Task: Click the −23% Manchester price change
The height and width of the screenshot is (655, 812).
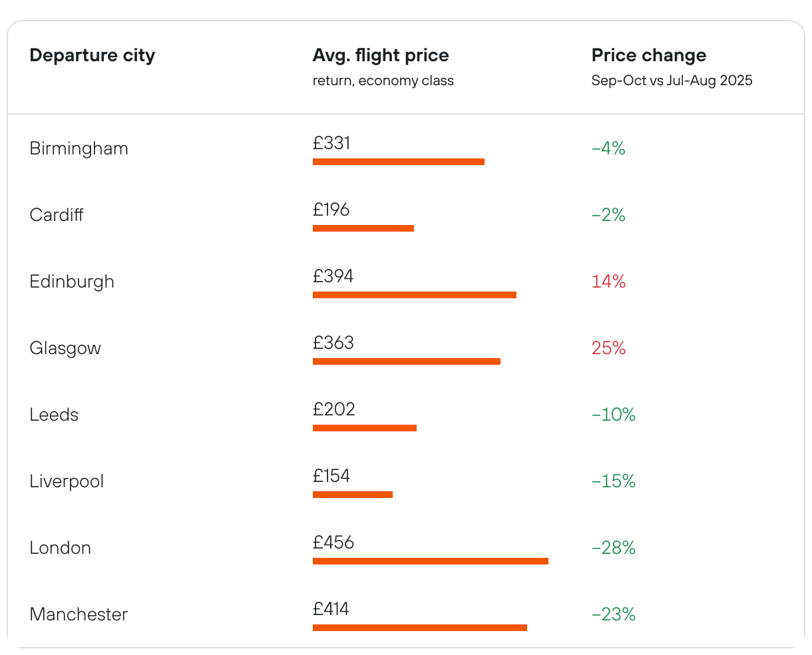Action: [613, 614]
